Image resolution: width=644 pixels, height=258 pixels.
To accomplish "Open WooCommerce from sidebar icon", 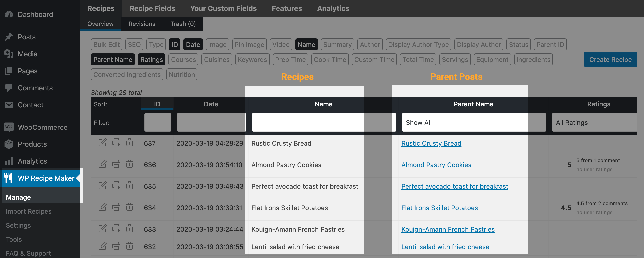I will pyautogui.click(x=9, y=127).
